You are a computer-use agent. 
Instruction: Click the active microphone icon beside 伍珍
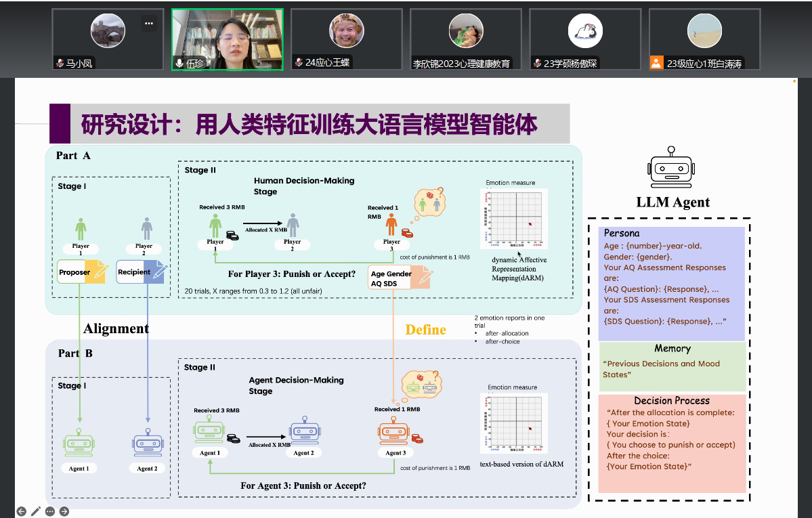(x=179, y=64)
